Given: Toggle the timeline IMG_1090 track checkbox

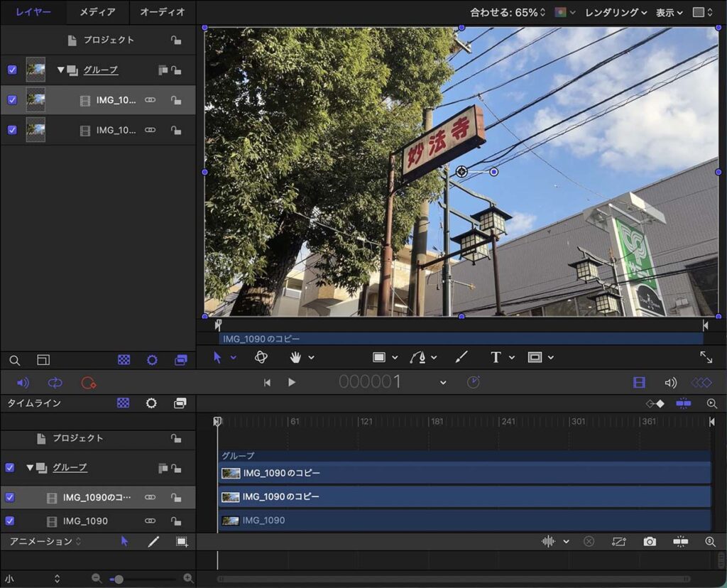Looking at the screenshot, I should click(x=10, y=521).
